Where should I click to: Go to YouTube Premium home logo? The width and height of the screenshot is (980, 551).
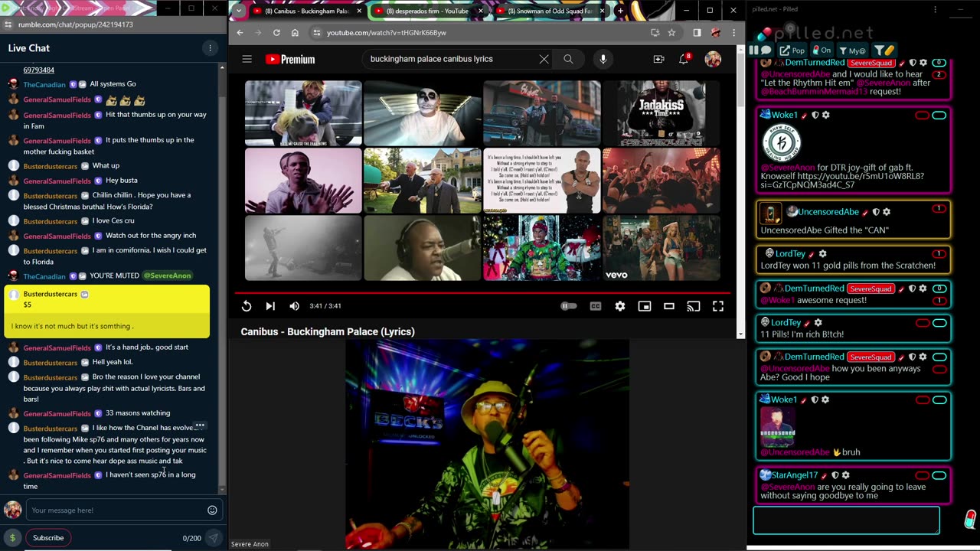coord(290,60)
